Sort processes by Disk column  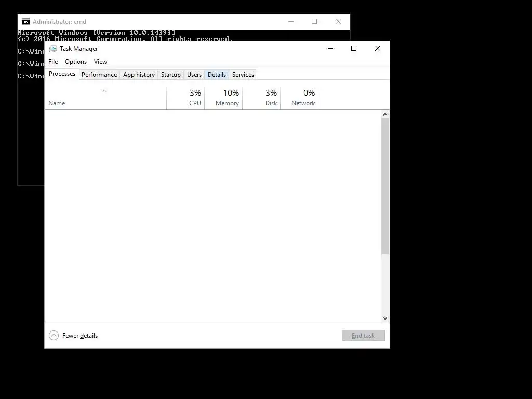point(262,98)
